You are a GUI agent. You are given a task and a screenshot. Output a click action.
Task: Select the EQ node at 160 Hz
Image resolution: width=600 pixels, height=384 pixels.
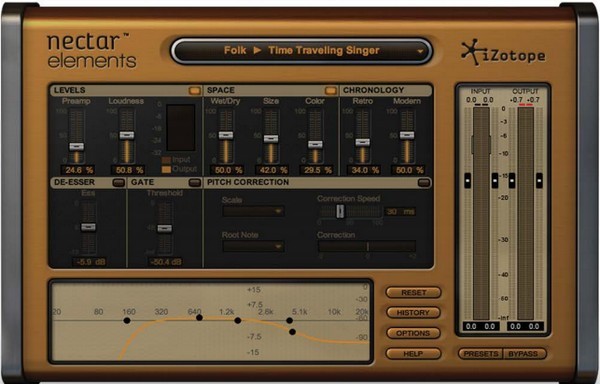click(x=127, y=321)
